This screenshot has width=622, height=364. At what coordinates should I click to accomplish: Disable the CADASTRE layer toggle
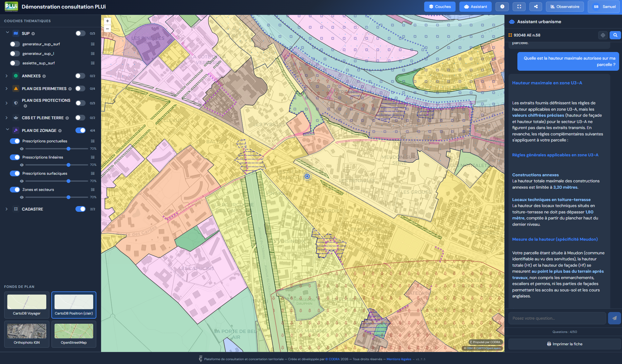coord(80,209)
